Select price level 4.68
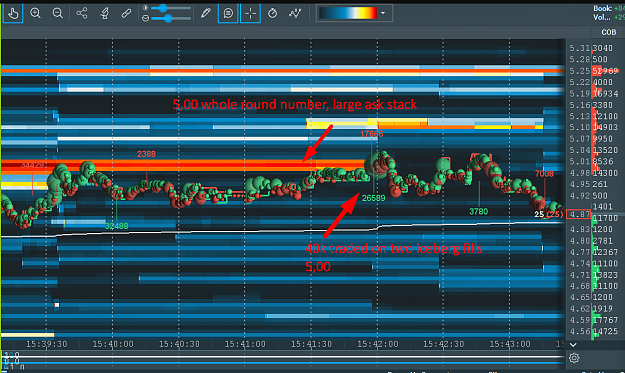Screen dimensions: 625x373 [580, 286]
